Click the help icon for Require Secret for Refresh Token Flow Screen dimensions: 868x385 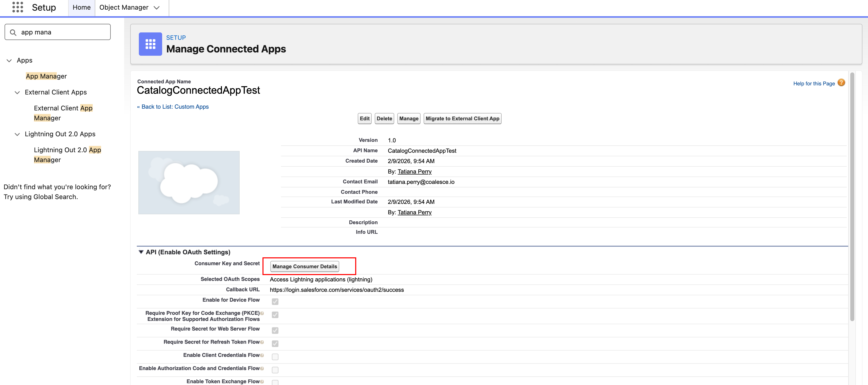[262, 342]
